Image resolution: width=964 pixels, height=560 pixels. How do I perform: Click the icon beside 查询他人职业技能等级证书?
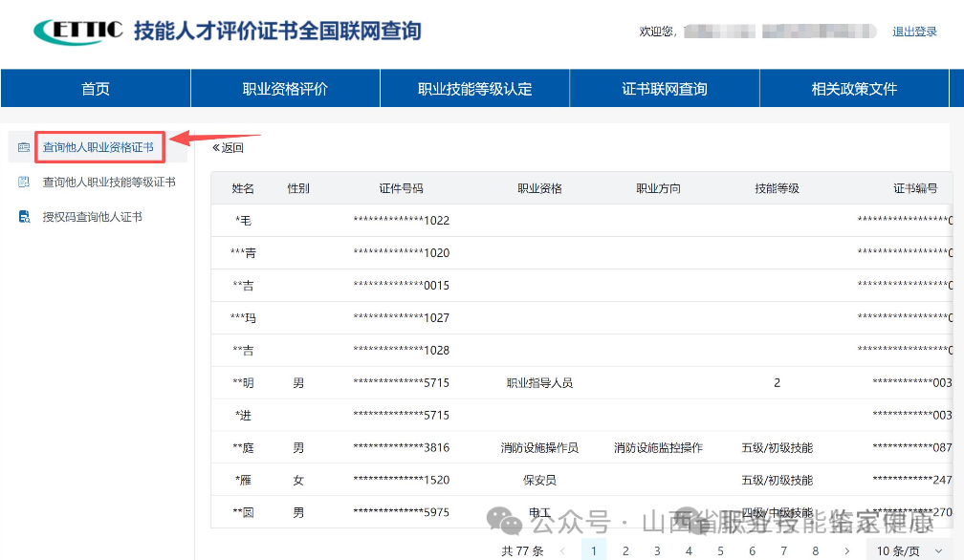point(24,183)
